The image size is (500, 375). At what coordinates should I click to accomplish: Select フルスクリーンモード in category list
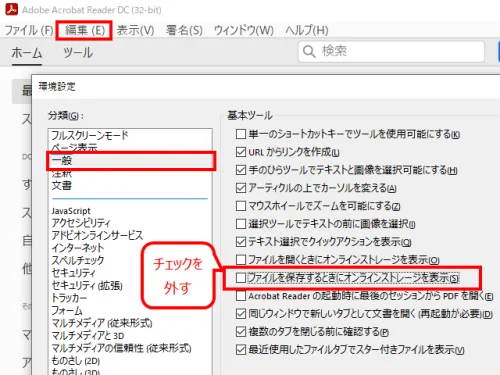[x=90, y=135]
